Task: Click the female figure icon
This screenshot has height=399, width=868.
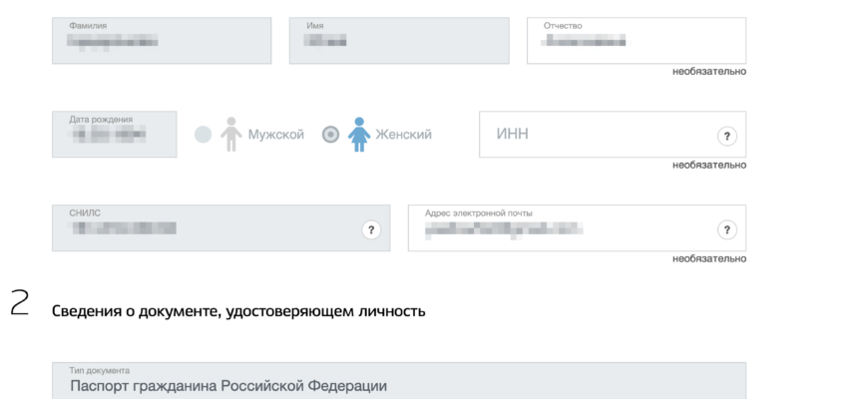Action: (359, 134)
